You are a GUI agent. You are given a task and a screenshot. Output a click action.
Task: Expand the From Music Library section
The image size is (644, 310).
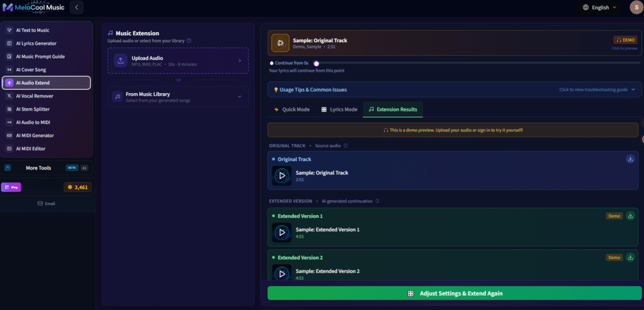tap(178, 97)
